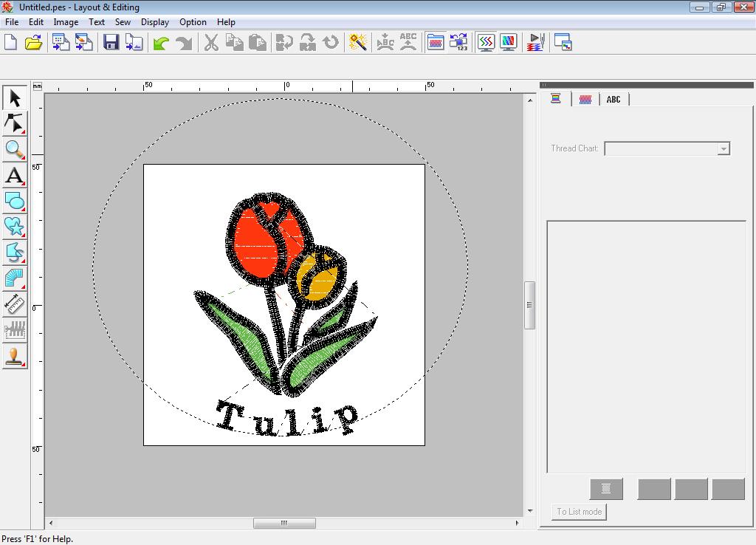Click inside the Thread Chart combo box

(667, 148)
